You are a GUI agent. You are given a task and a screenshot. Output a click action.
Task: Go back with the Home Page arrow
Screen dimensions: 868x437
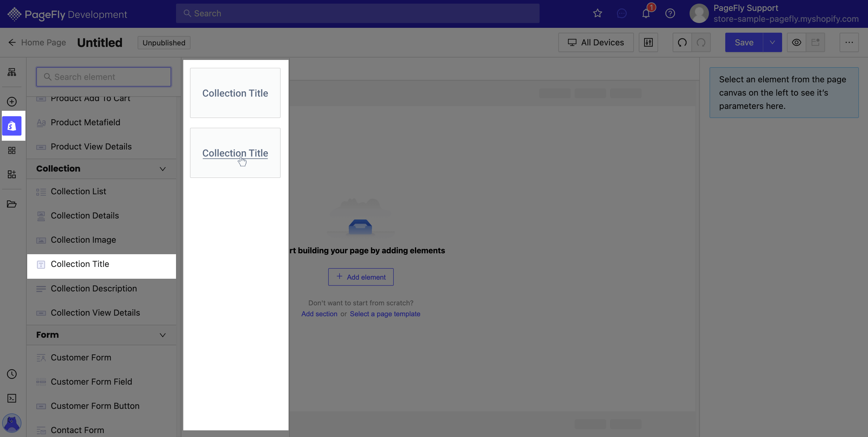(x=12, y=42)
